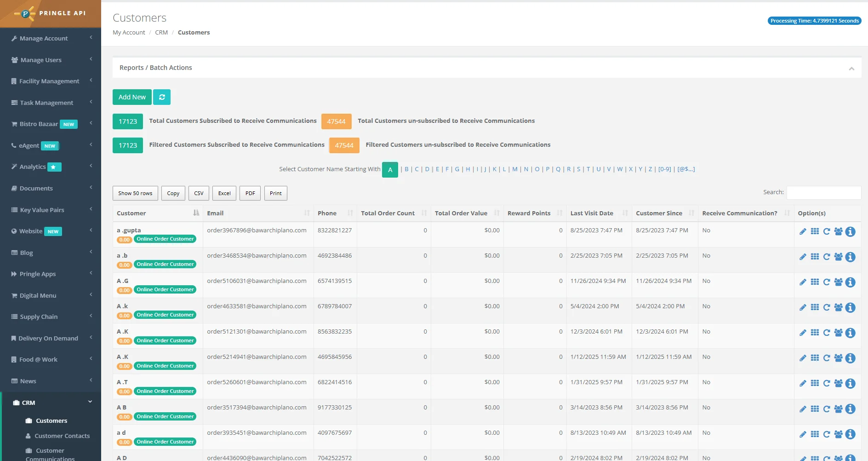
Task: Collapse the Reports / Batch Actions panel
Action: tap(851, 69)
